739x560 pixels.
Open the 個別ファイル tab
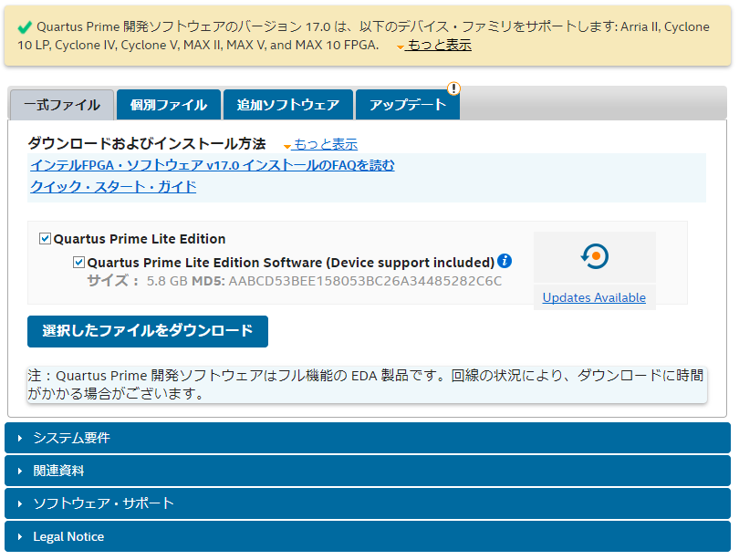click(x=169, y=105)
